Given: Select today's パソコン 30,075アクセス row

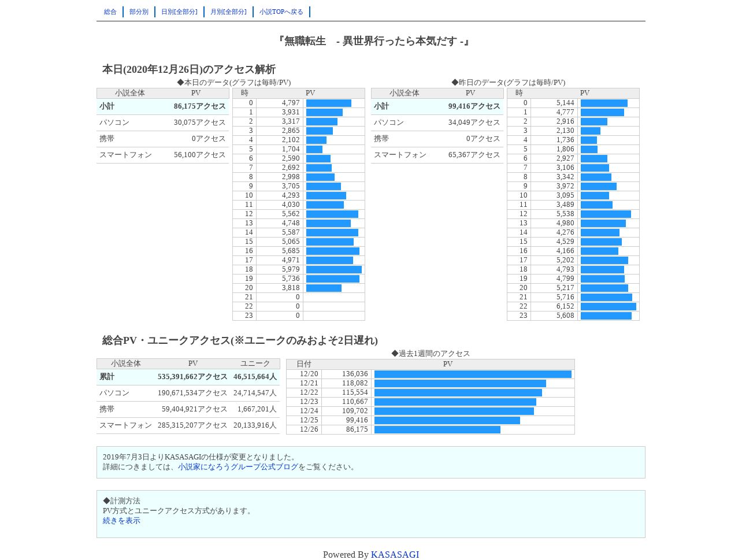Looking at the screenshot, I should (x=163, y=123).
